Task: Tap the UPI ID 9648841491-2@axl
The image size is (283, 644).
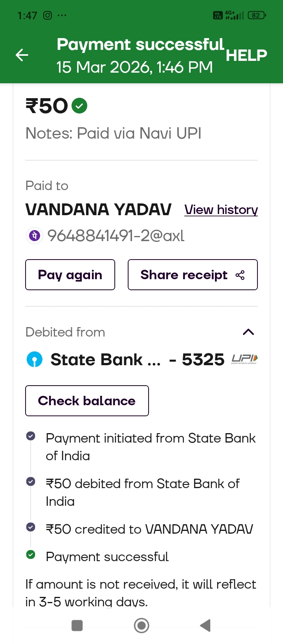Action: [116, 236]
